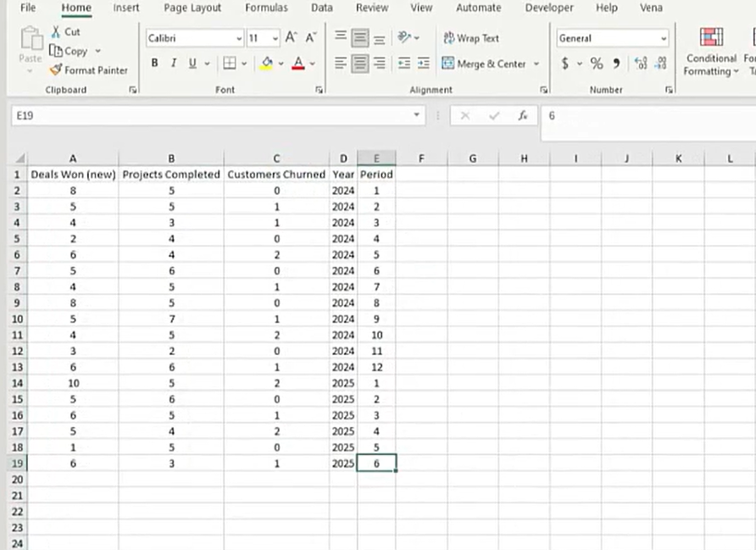Open the Clipboard dialog launcher
756x550 pixels.
pos(132,89)
